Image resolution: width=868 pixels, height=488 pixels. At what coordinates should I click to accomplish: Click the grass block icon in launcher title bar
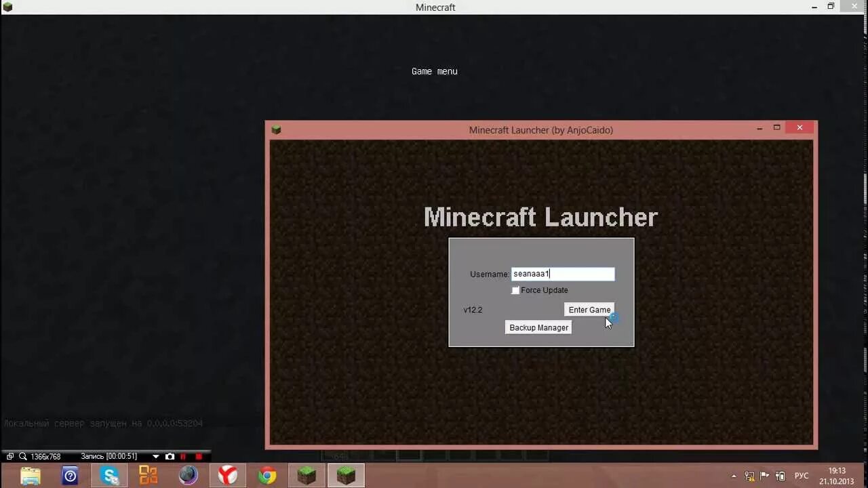click(x=276, y=129)
